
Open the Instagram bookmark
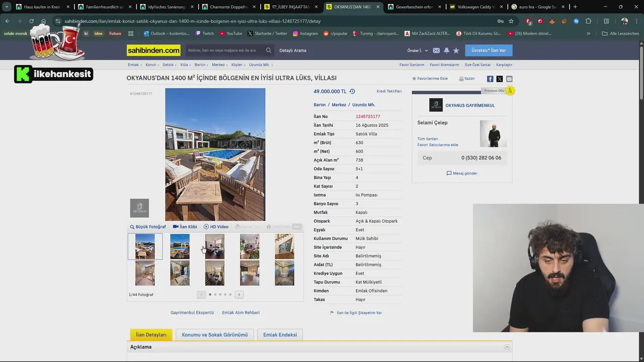click(x=305, y=33)
